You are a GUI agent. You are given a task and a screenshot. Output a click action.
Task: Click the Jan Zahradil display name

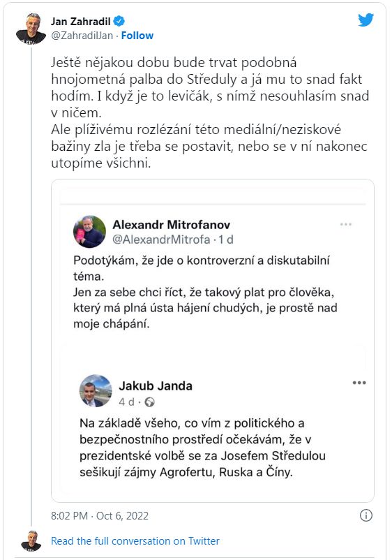point(81,22)
